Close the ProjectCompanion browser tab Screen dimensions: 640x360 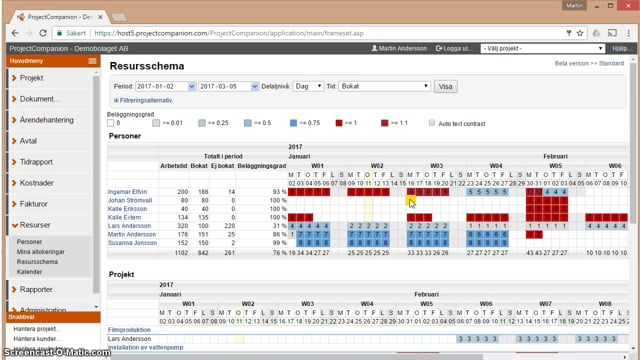click(100, 17)
